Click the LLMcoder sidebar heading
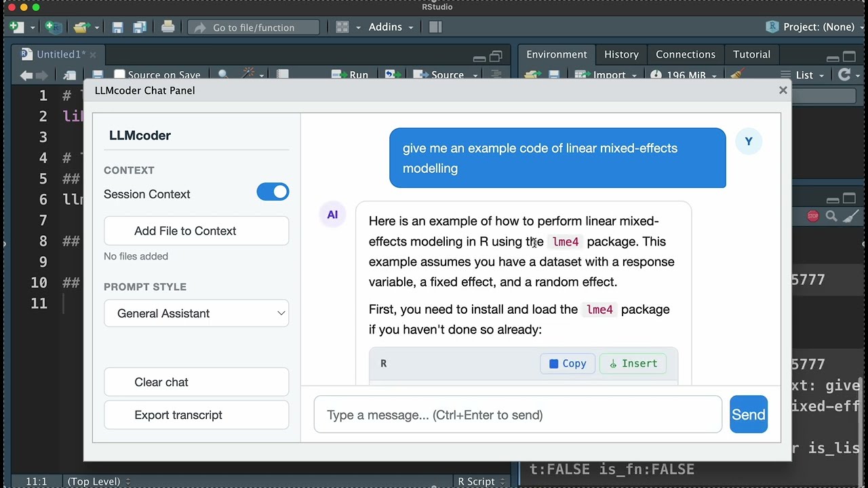The width and height of the screenshot is (868, 488). pyautogui.click(x=140, y=135)
